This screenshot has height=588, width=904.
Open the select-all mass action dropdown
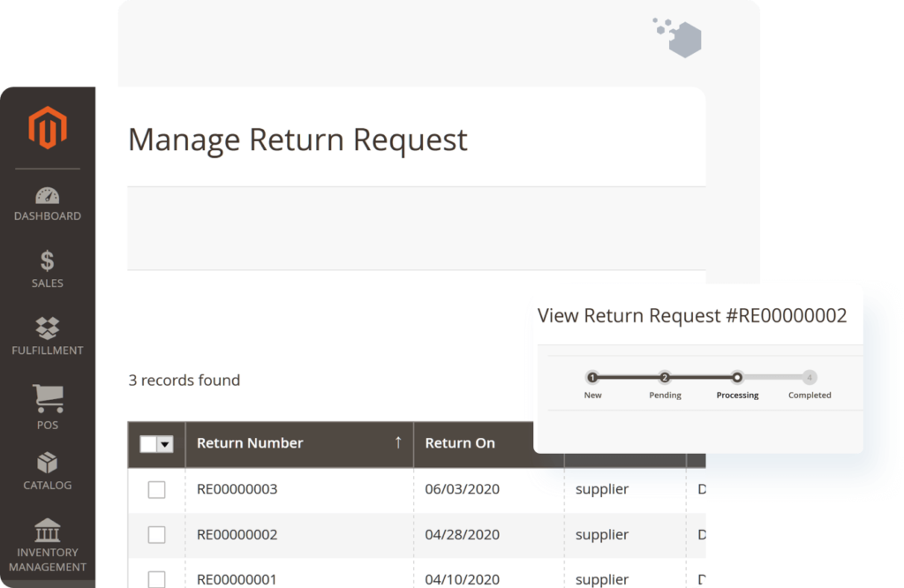(x=156, y=444)
